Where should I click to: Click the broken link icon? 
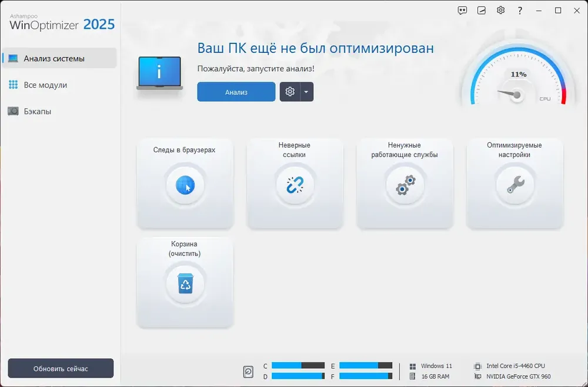(295, 185)
